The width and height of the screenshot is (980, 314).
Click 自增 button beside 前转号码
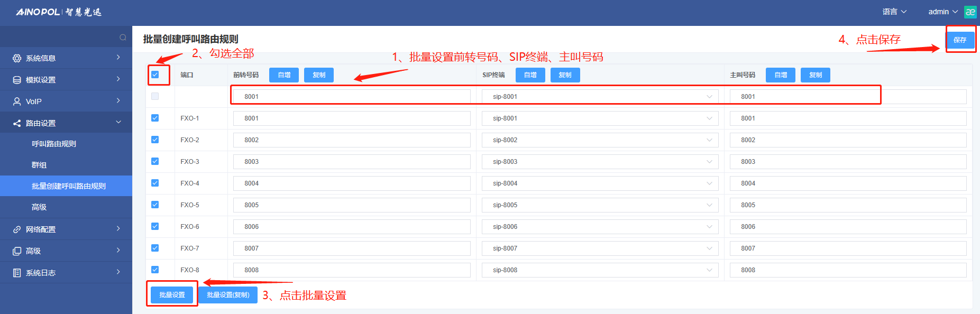(x=284, y=75)
